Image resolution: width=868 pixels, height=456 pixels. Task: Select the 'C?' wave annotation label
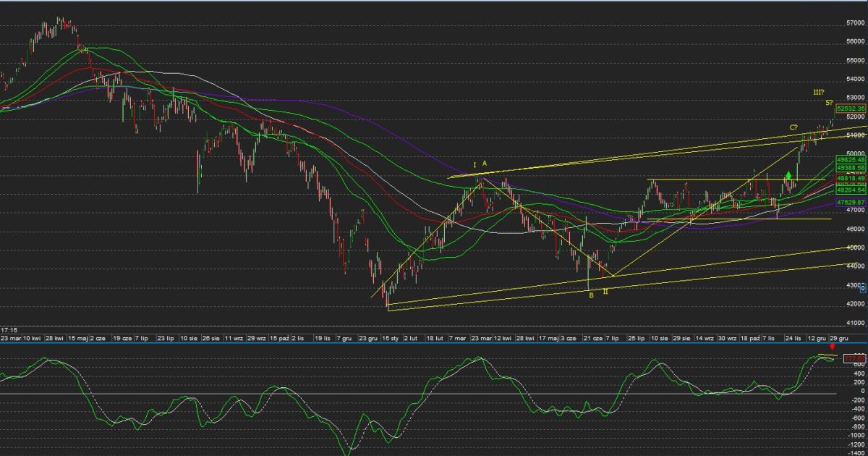[x=793, y=127]
